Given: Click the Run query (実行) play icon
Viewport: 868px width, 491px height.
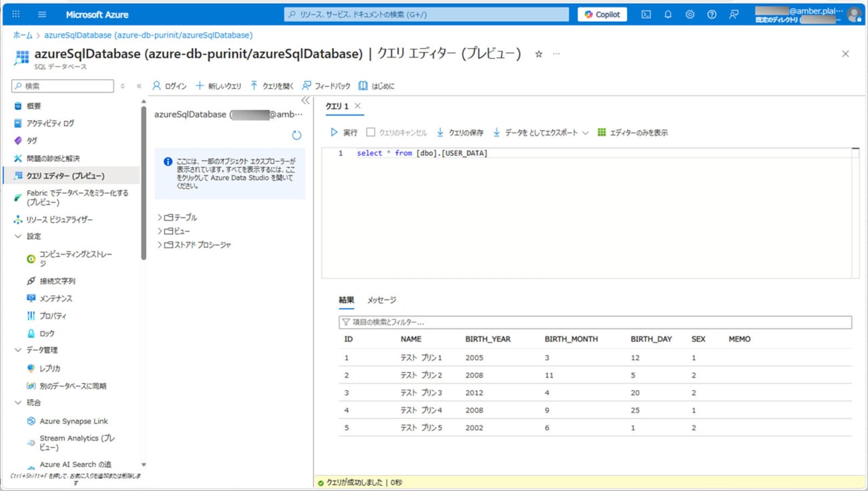Looking at the screenshot, I should [x=334, y=133].
